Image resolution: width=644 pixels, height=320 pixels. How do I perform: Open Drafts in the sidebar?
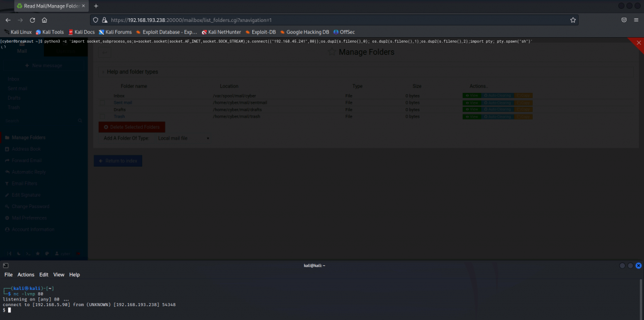(x=14, y=98)
